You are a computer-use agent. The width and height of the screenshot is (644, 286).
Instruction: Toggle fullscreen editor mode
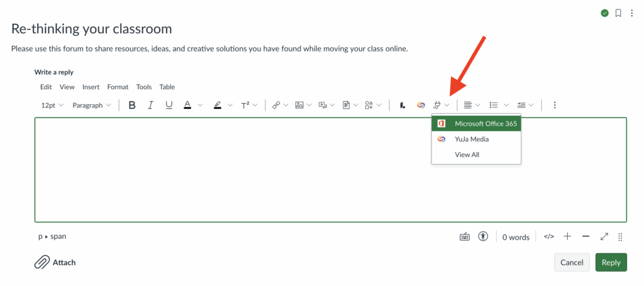point(604,237)
